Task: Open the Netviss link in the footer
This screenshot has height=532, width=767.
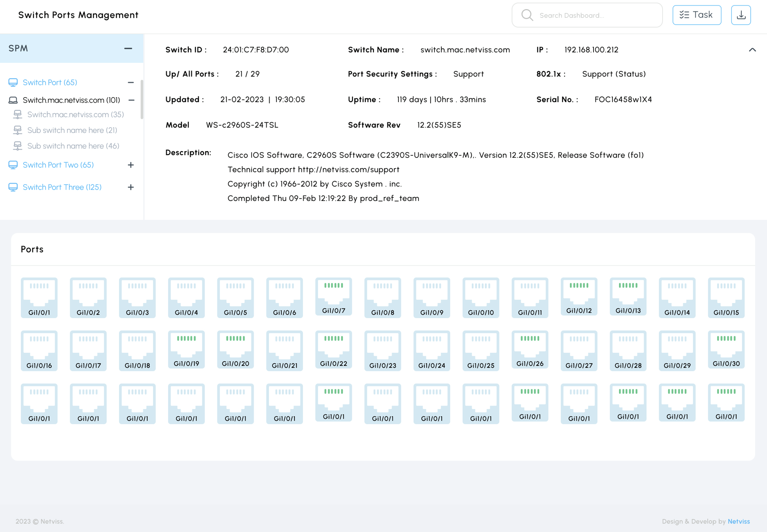Action: (738, 521)
